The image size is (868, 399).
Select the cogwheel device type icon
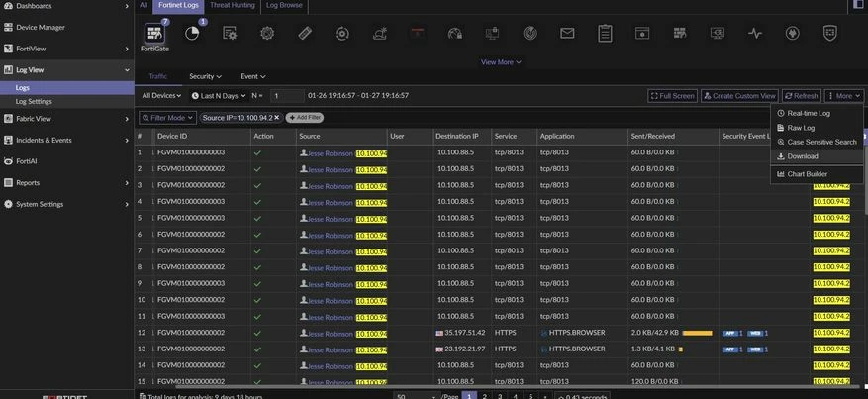(x=267, y=34)
